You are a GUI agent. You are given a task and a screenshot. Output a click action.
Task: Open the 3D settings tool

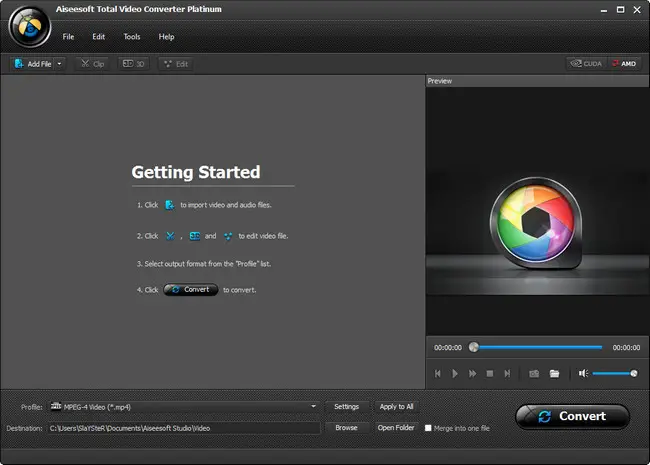[134, 64]
